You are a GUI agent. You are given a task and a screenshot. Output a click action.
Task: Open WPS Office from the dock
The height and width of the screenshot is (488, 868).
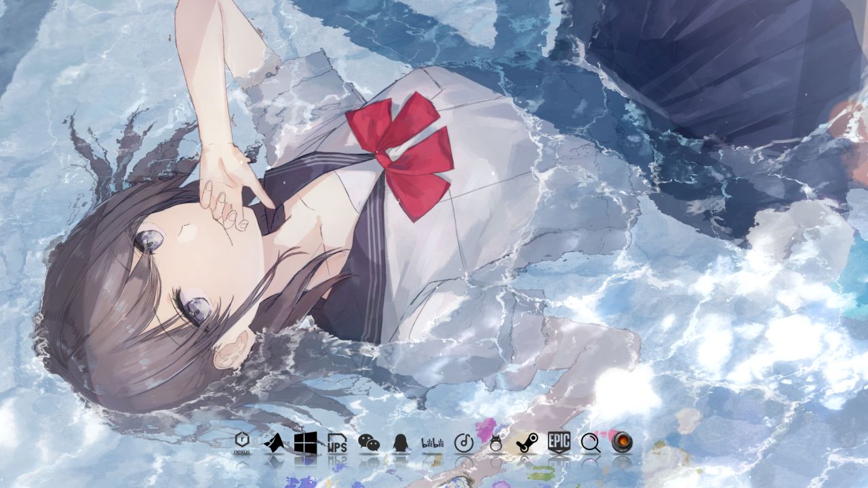pos(337,443)
